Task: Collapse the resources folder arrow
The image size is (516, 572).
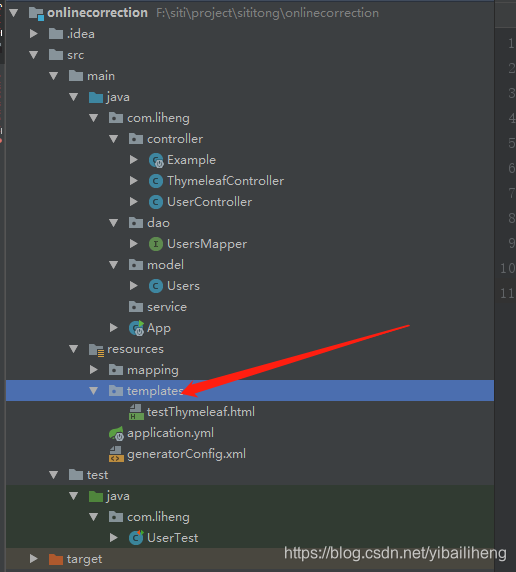Action: tap(73, 349)
